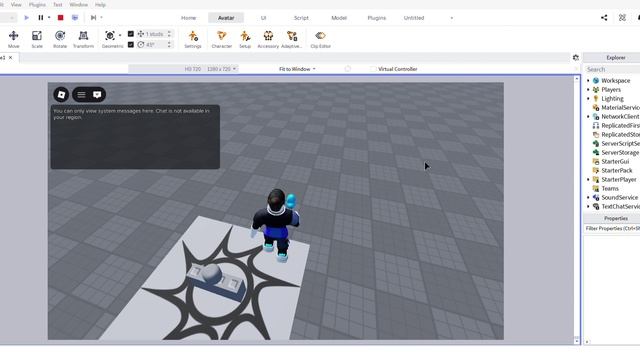Pause the running playtest
Screen dimensions: 640x360
pyautogui.click(x=41, y=18)
